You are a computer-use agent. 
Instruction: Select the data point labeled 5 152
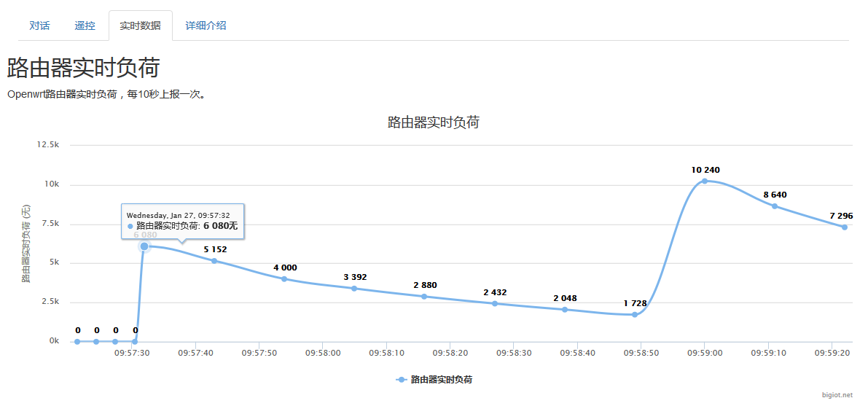click(x=214, y=261)
